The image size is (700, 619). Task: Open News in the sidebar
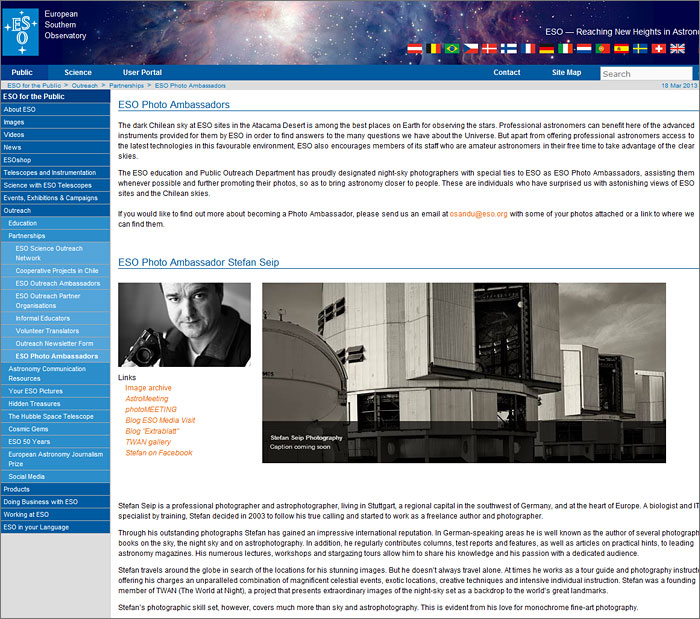click(55, 147)
